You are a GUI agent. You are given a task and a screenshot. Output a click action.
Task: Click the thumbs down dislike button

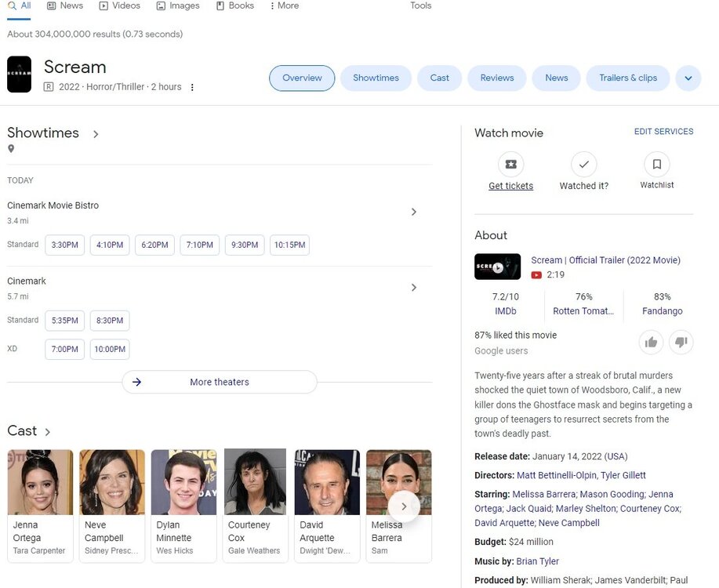point(681,342)
